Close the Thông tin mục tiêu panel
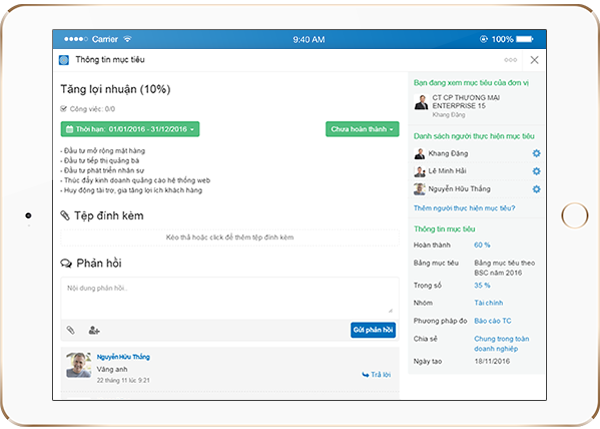The height and width of the screenshot is (429, 600). click(534, 60)
